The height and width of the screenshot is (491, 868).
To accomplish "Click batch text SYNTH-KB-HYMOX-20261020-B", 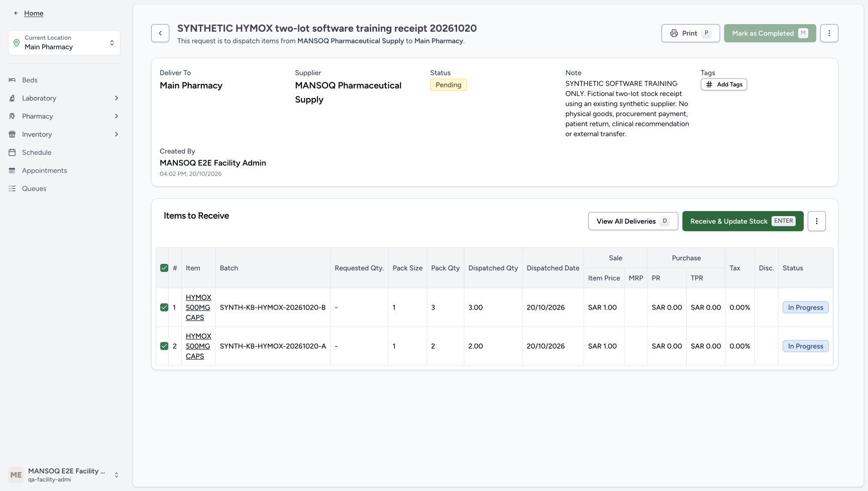I will (273, 308).
